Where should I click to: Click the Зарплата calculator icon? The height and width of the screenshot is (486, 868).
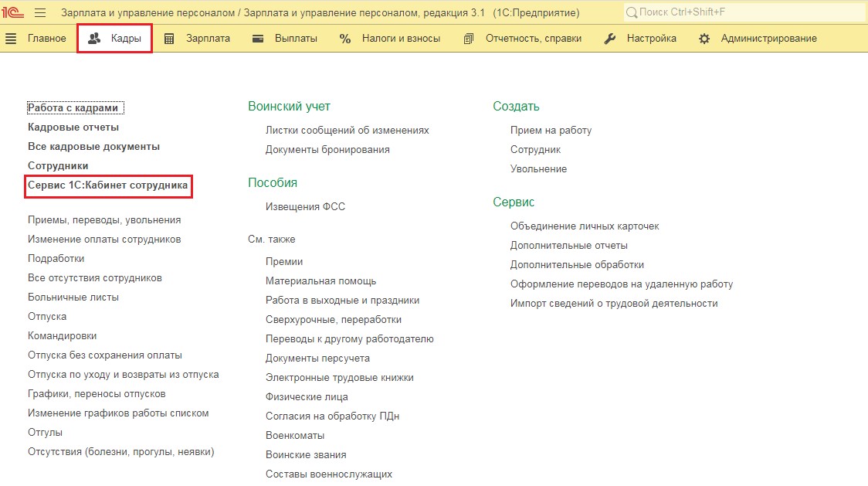pos(169,39)
